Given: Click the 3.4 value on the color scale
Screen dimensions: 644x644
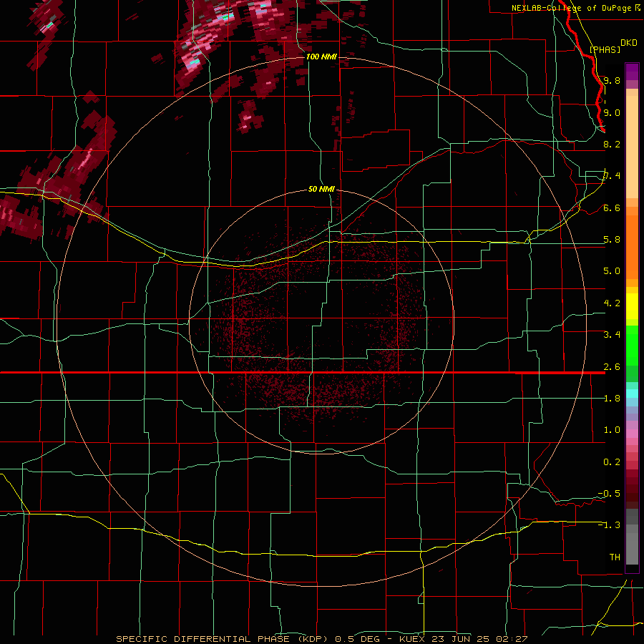Looking at the screenshot, I should [612, 335].
